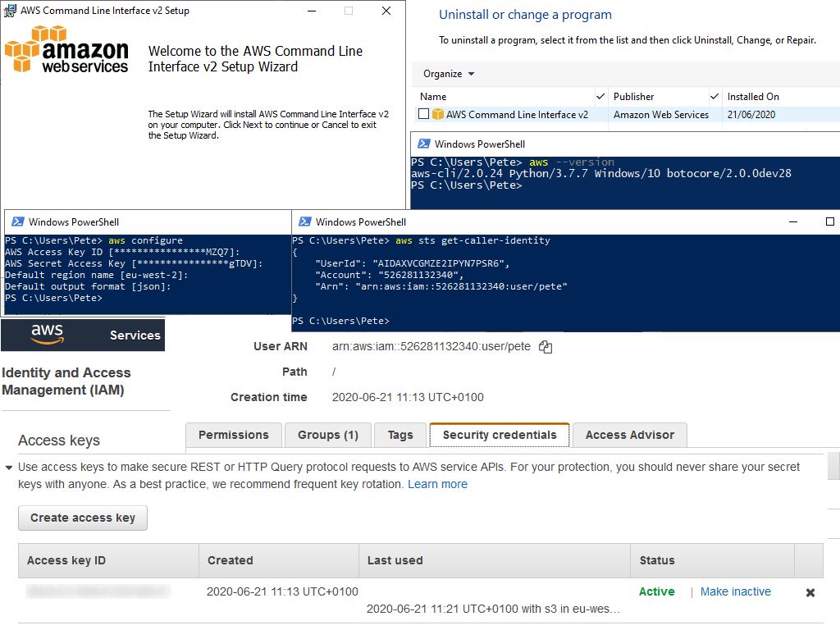840x630 pixels.
Task: Click the scrollbar beside the Security credentials panel
Action: click(x=833, y=465)
